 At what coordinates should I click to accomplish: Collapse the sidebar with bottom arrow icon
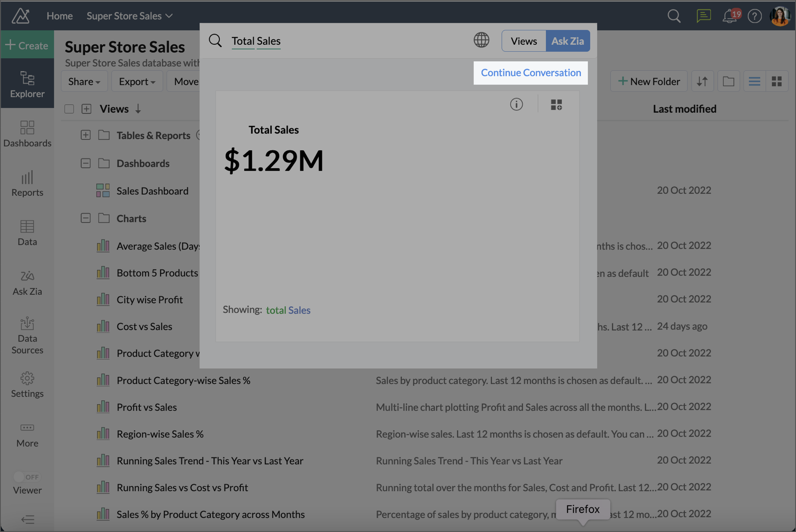click(x=28, y=520)
